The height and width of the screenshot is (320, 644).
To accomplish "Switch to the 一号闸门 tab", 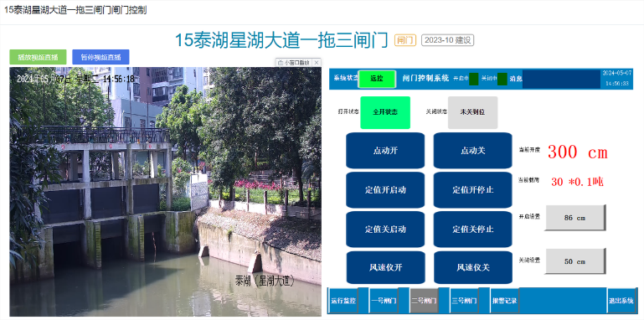I will pyautogui.click(x=384, y=300).
